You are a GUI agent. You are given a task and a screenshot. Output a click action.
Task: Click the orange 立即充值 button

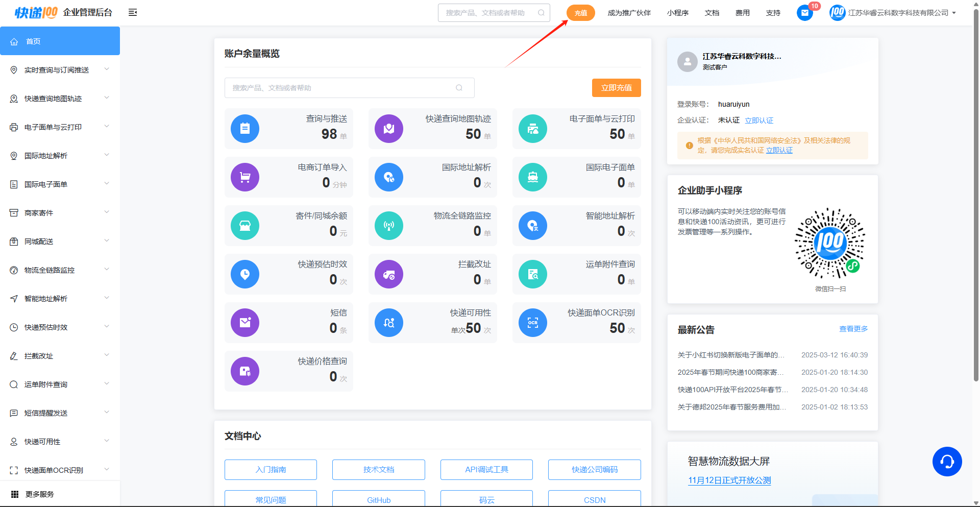click(616, 88)
